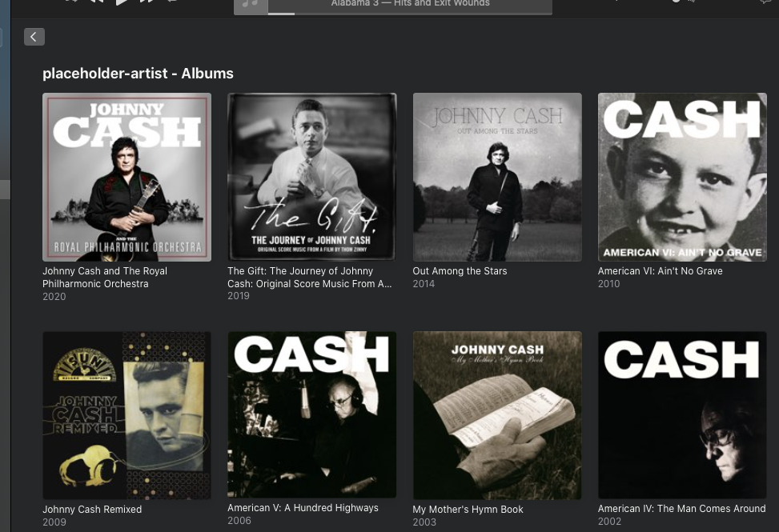Click the 'My Mother's Hymn Book' title
The height and width of the screenshot is (532, 779).
pos(468,509)
